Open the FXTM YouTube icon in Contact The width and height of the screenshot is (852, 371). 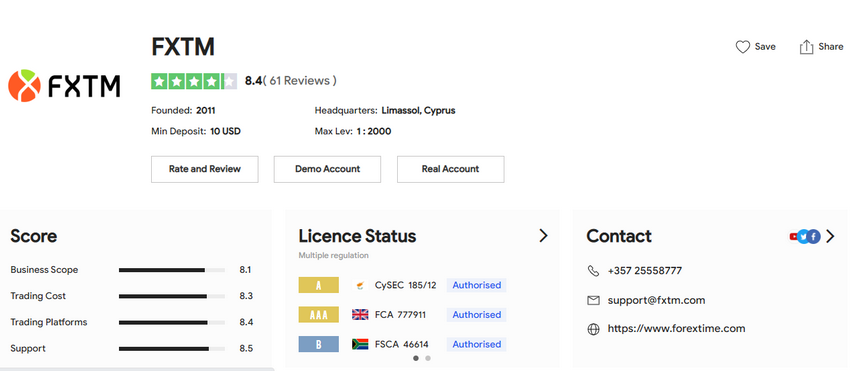point(794,236)
